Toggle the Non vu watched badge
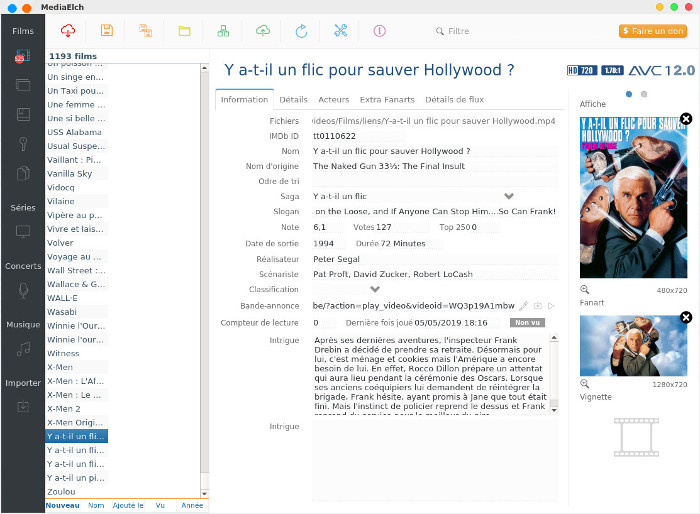The image size is (700, 514). [527, 322]
